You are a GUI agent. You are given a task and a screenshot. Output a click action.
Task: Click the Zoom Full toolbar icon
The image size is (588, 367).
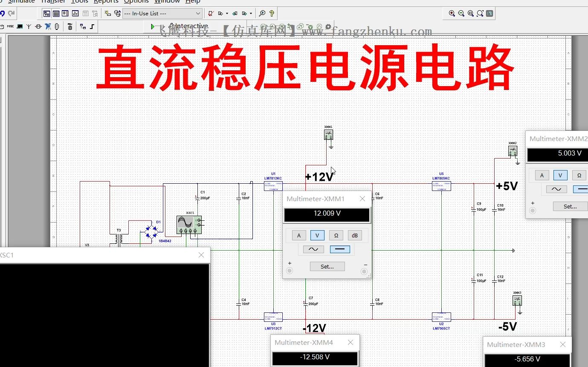480,13
